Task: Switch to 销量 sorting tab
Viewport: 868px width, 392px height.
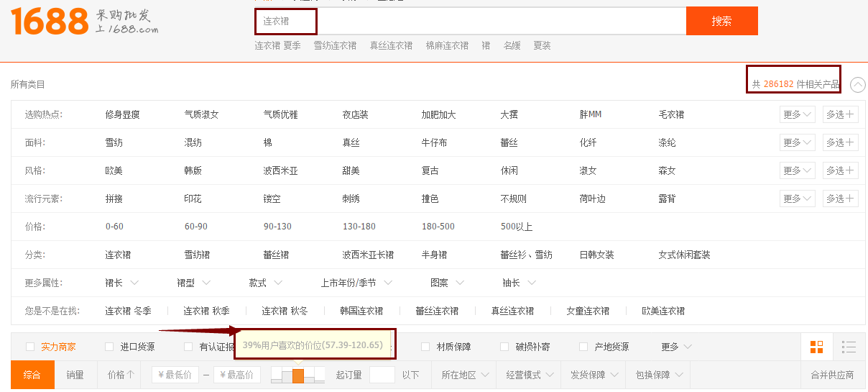Action: tap(75, 375)
